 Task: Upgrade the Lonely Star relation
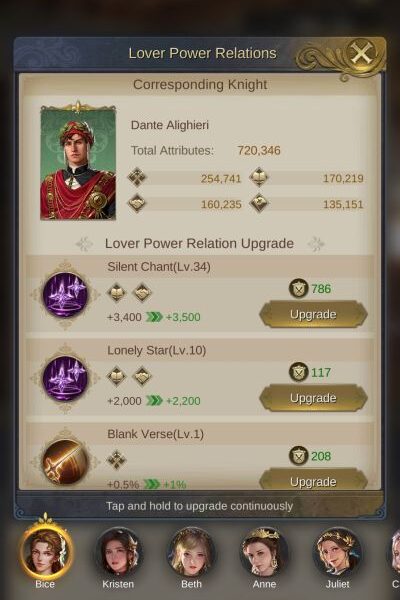313,398
